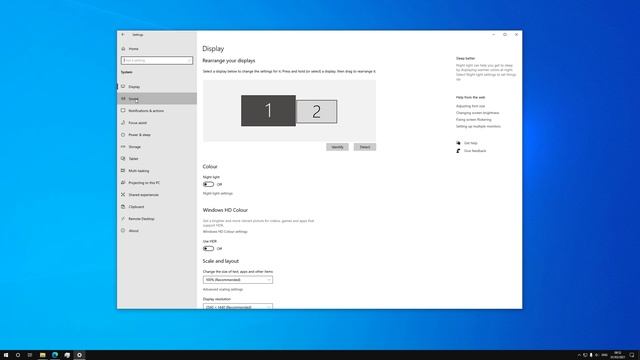This screenshot has width=640, height=360.
Task: Show hidden tray icons chevron
Action: [x=579, y=355]
